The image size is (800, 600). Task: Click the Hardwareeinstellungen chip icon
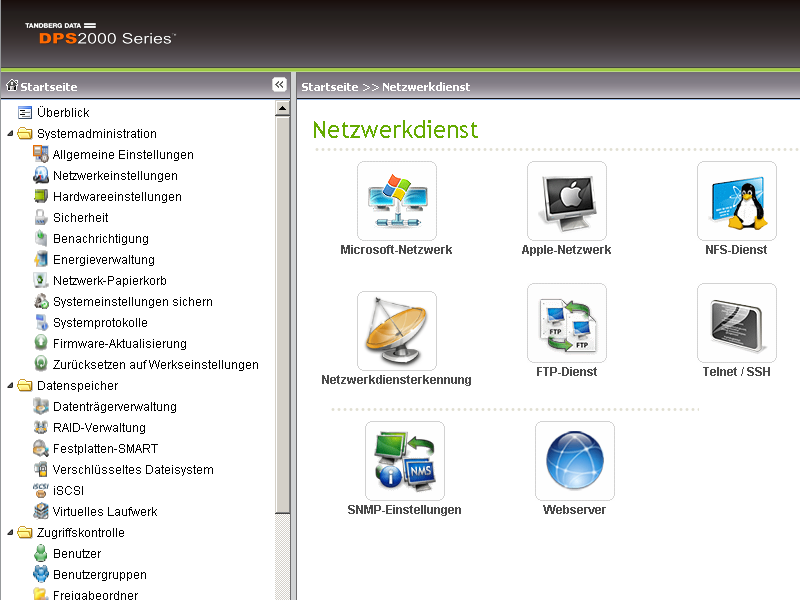[x=41, y=196]
